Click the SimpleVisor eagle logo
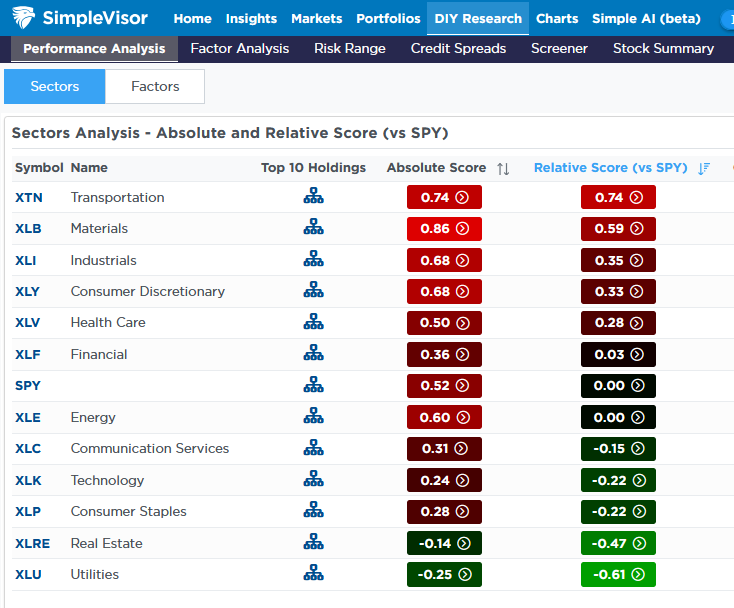 [x=24, y=18]
